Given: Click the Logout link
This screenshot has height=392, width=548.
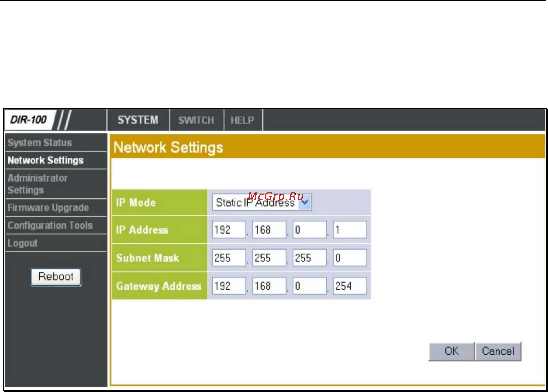Looking at the screenshot, I should point(23,243).
